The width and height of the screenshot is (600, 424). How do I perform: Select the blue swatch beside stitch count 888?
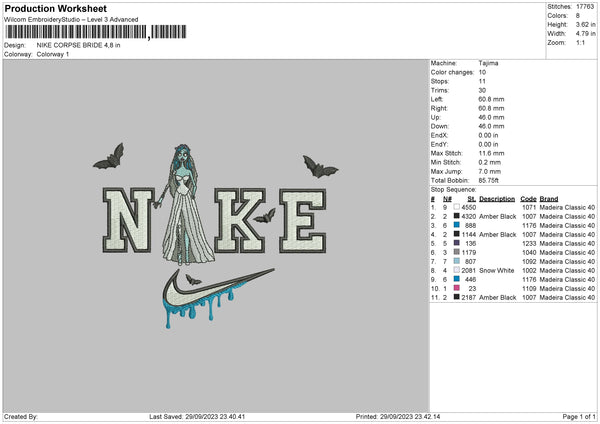point(457,225)
